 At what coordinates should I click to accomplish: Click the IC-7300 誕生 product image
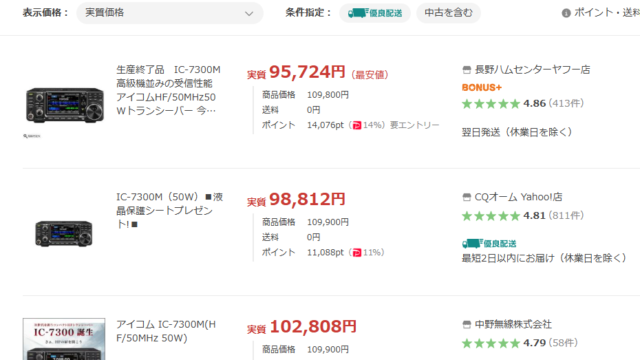(x=64, y=339)
